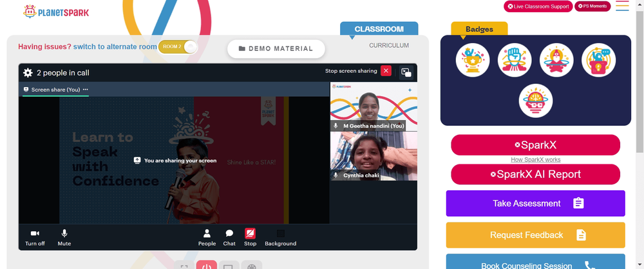Click the switch to alternate room link
This screenshot has width=644, height=269.
pyautogui.click(x=115, y=46)
